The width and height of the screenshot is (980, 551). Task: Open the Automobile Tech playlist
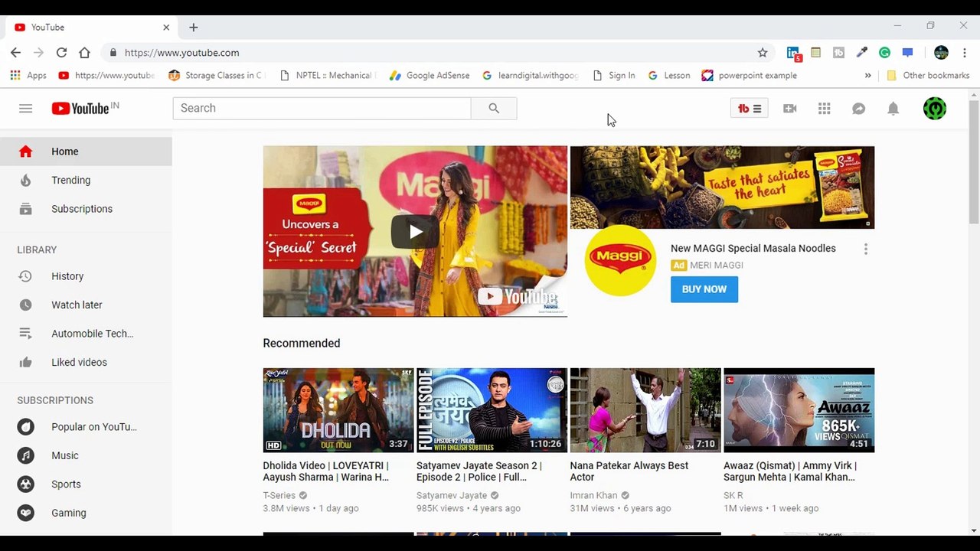click(x=86, y=334)
